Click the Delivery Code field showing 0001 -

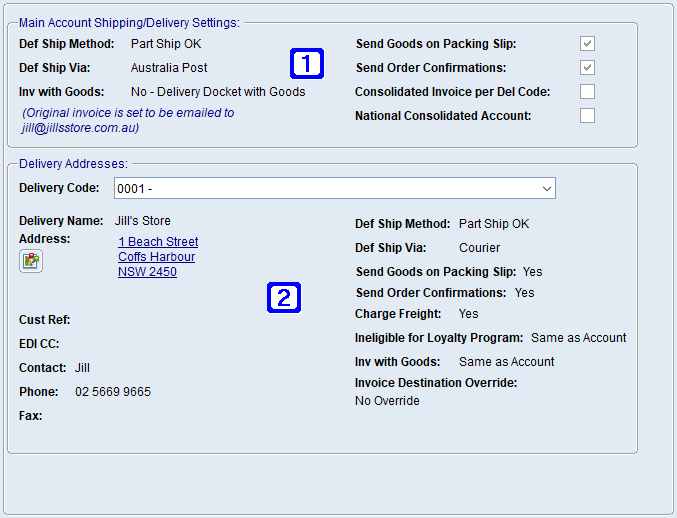pos(335,189)
